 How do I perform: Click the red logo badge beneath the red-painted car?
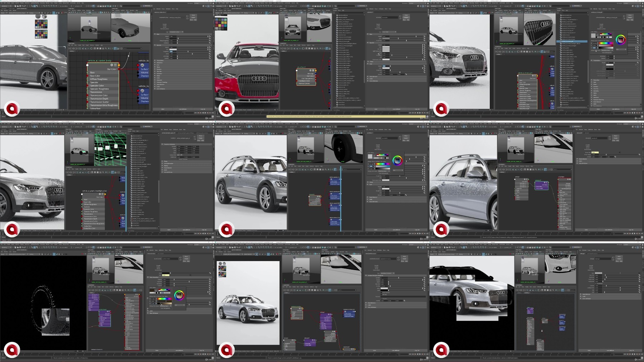coord(227,109)
